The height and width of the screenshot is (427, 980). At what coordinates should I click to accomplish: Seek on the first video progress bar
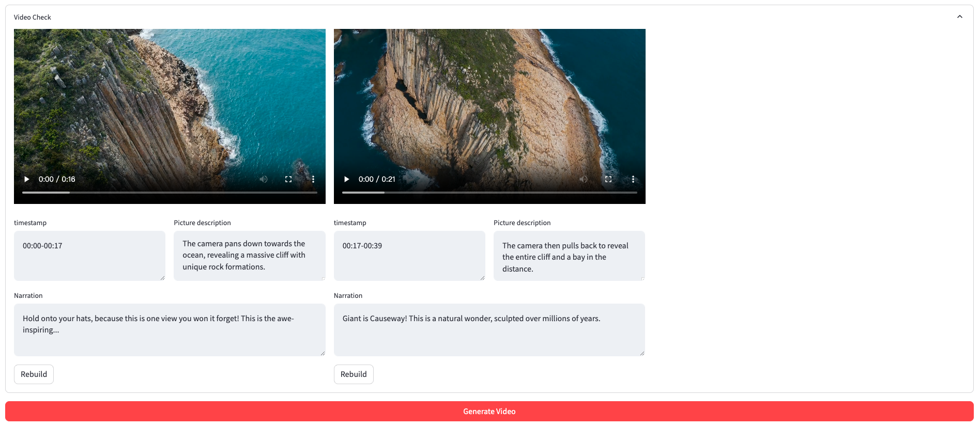(x=170, y=193)
